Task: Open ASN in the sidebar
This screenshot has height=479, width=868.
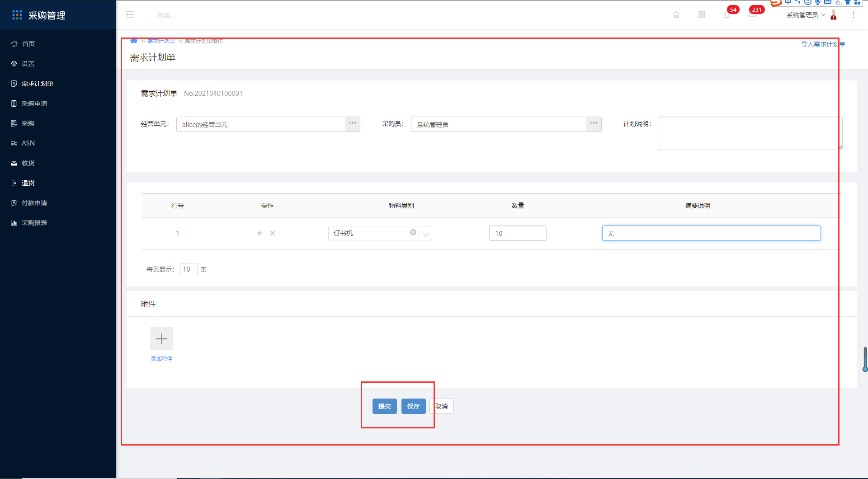Action: 28,143
